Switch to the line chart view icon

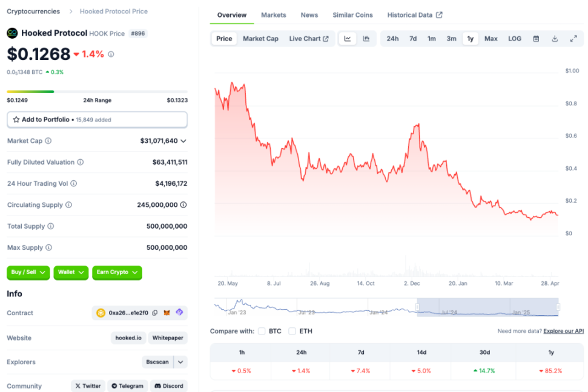point(348,39)
